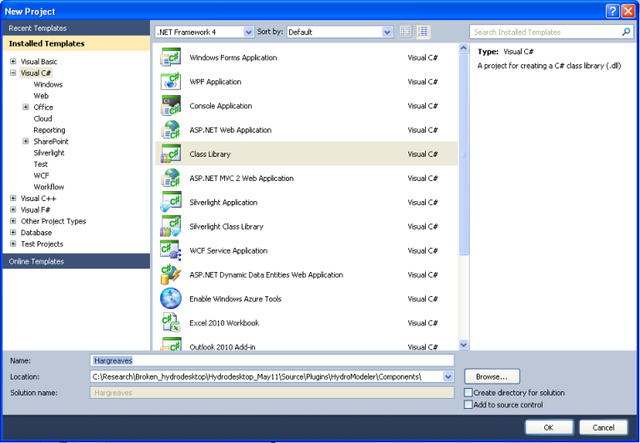640x443 pixels.
Task: Expand the SharePoint node
Action: (26, 141)
